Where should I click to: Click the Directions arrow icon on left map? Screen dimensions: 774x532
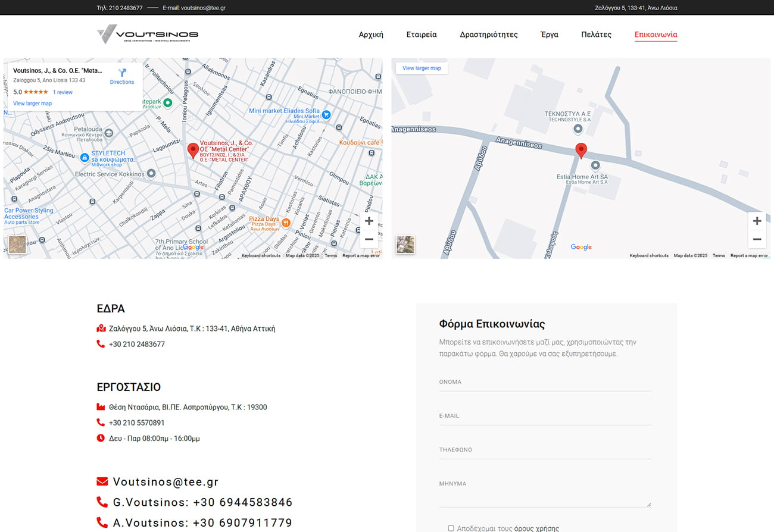(122, 72)
